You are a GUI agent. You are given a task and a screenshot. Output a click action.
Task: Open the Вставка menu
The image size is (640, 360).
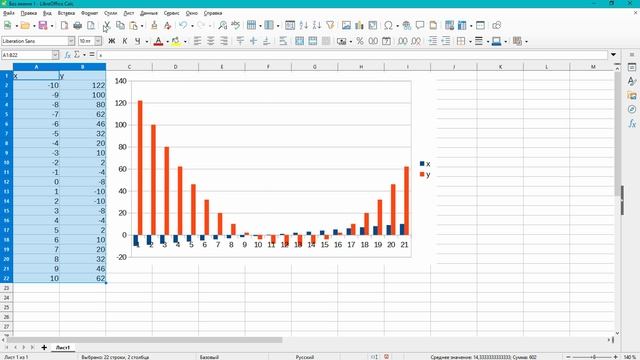(x=66, y=13)
